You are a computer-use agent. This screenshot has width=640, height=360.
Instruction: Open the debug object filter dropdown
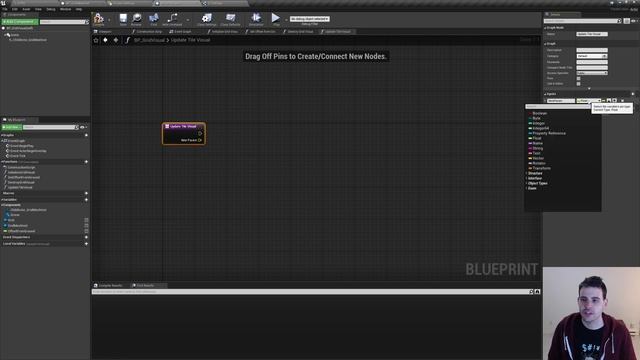point(310,19)
